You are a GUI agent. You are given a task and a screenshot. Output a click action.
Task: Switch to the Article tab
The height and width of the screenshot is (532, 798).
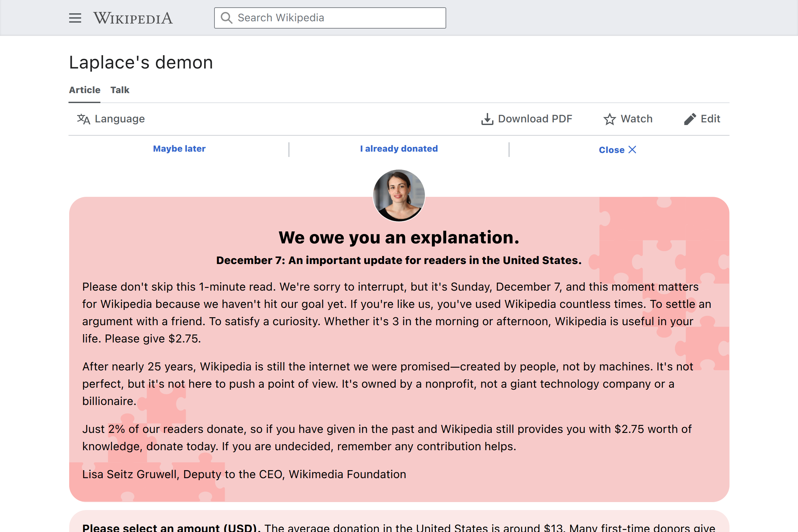coord(84,90)
